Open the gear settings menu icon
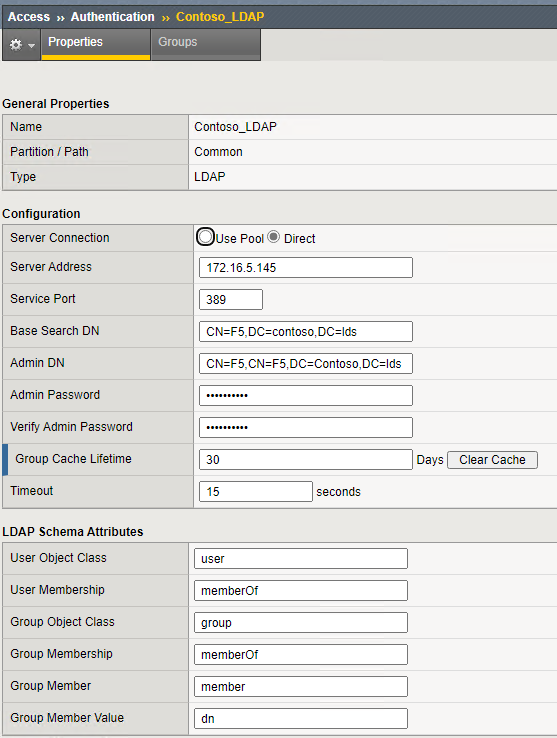The image size is (557, 738). pyautogui.click(x=16, y=45)
